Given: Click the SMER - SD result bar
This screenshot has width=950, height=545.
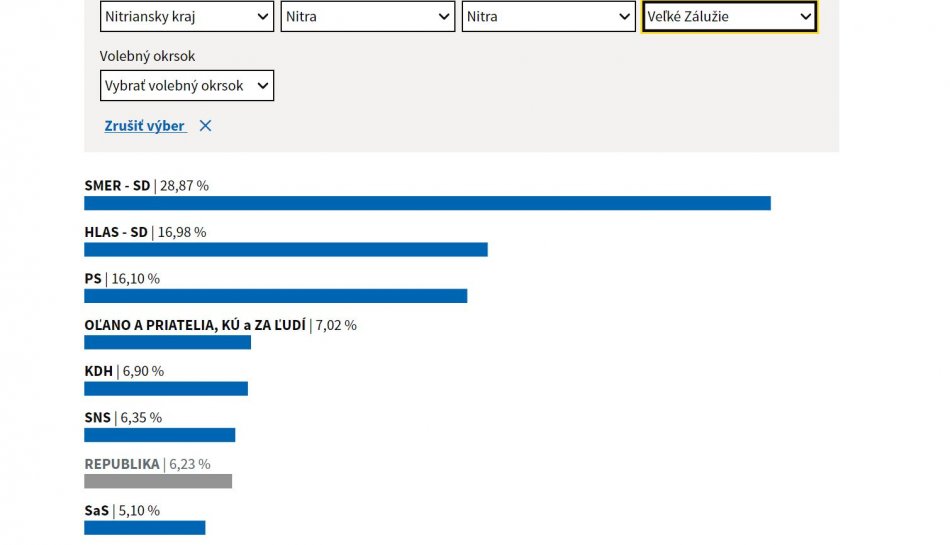Looking at the screenshot, I should 427,203.
